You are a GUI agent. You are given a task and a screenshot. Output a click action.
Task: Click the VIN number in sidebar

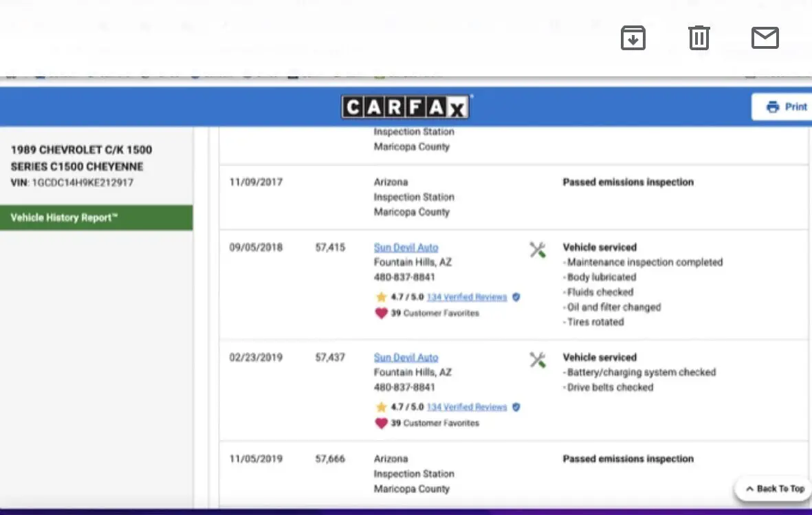(83, 183)
